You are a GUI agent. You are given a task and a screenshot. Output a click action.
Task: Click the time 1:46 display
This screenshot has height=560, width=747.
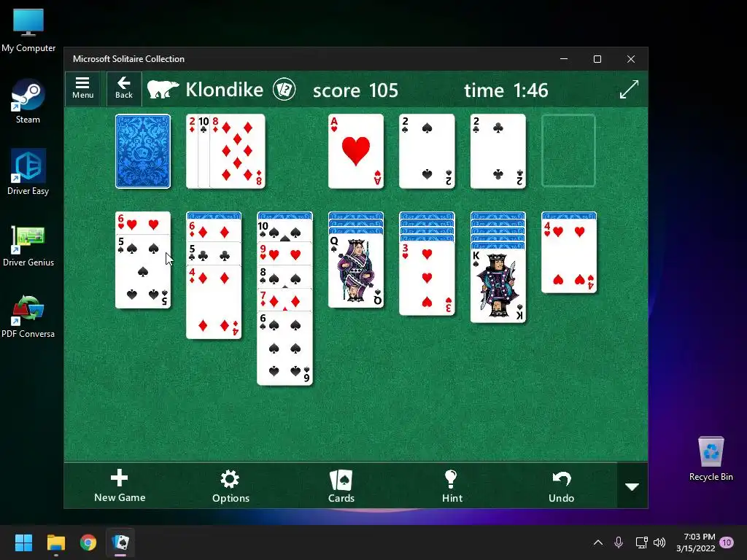click(506, 90)
